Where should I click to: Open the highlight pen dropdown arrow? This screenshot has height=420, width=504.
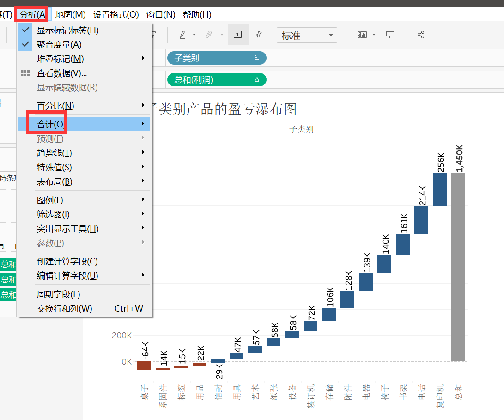tap(194, 35)
